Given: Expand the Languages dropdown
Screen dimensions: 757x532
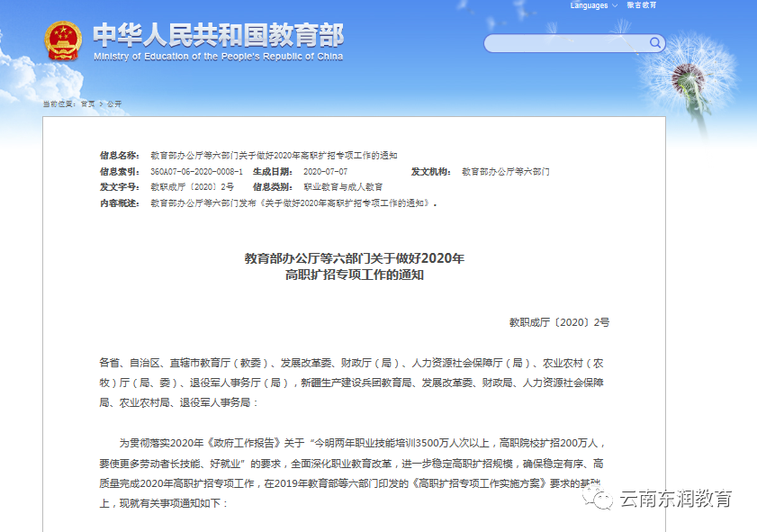Looking at the screenshot, I should pos(588,5).
